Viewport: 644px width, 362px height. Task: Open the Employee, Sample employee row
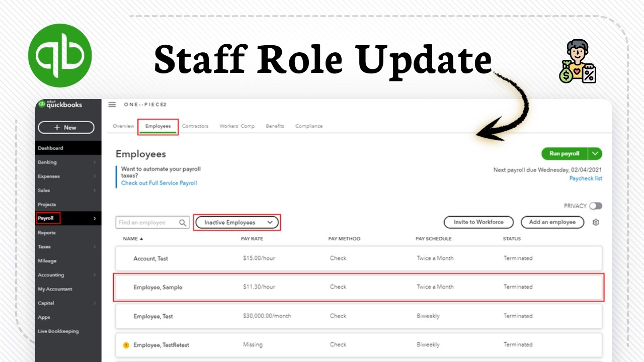(x=359, y=287)
